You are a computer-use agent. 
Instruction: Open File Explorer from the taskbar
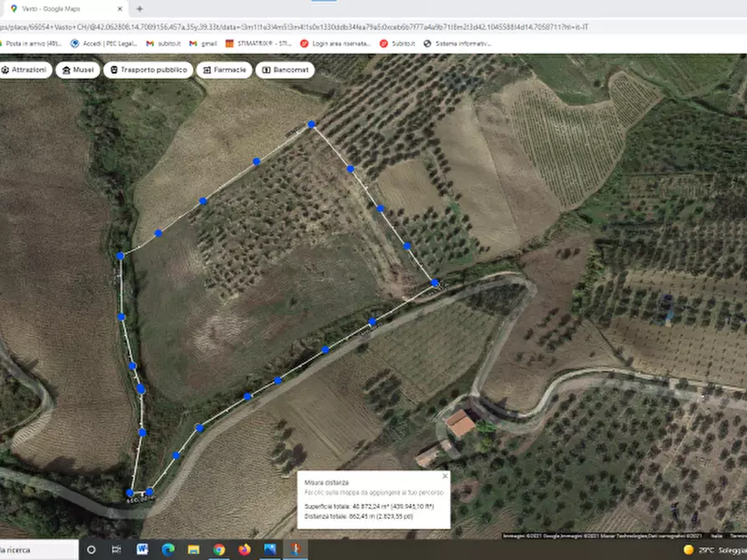[193, 550]
